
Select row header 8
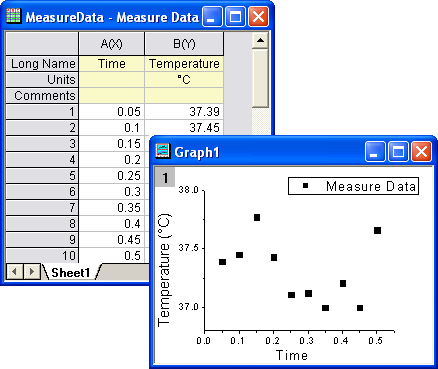coord(42,224)
